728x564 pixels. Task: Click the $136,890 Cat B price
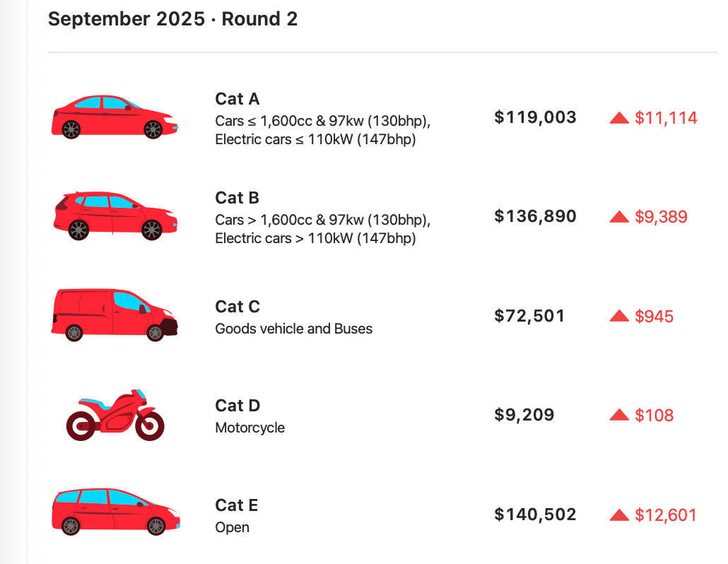click(535, 216)
